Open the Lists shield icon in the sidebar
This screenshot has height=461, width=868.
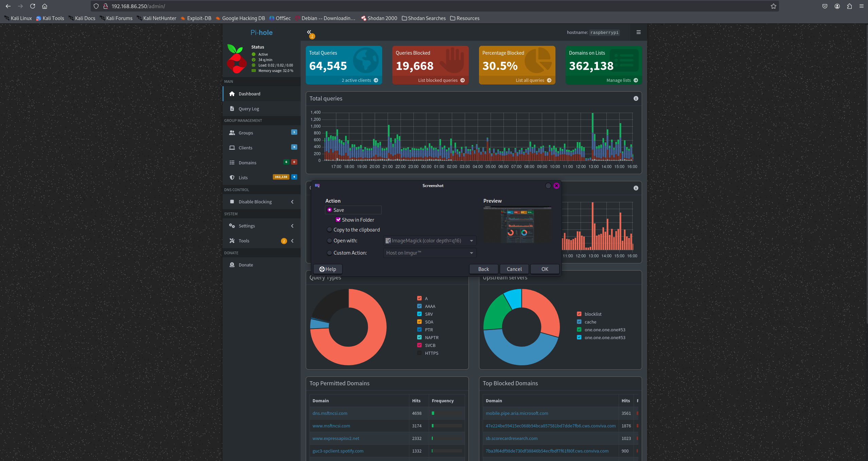coord(232,178)
